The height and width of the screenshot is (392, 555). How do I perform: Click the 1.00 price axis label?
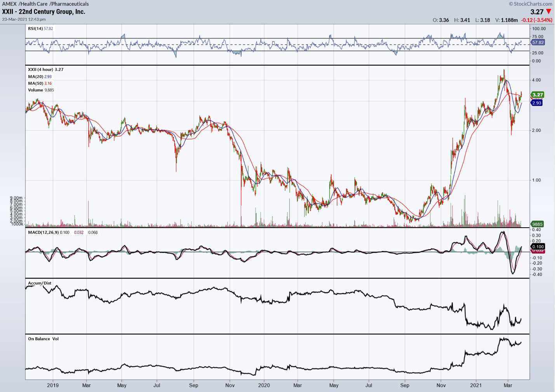coord(536,180)
